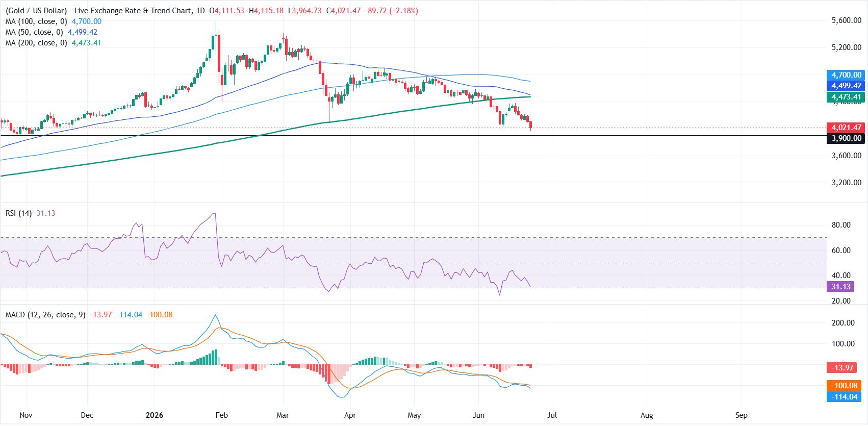The width and height of the screenshot is (868, 426).
Task: Click the MA 100 value 4,700.00 in legend
Action: click(87, 21)
